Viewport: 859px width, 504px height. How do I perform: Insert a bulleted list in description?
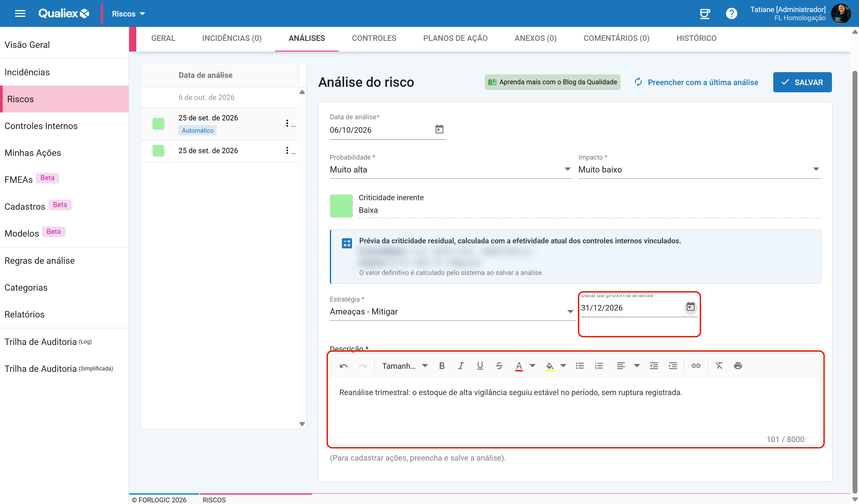tap(580, 366)
